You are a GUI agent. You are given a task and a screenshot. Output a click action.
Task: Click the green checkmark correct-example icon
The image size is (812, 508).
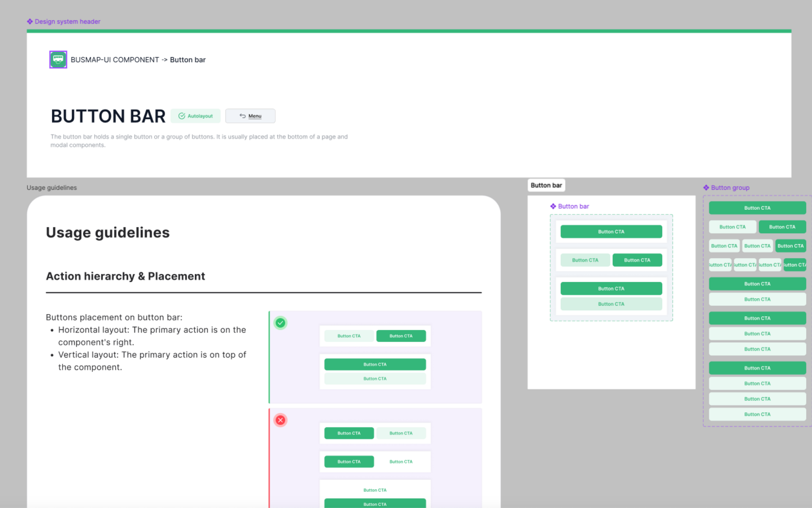coord(280,323)
